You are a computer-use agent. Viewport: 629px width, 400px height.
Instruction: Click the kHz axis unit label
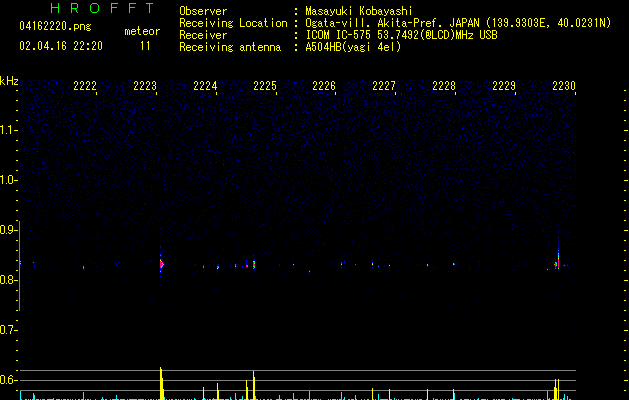[x=9, y=81]
